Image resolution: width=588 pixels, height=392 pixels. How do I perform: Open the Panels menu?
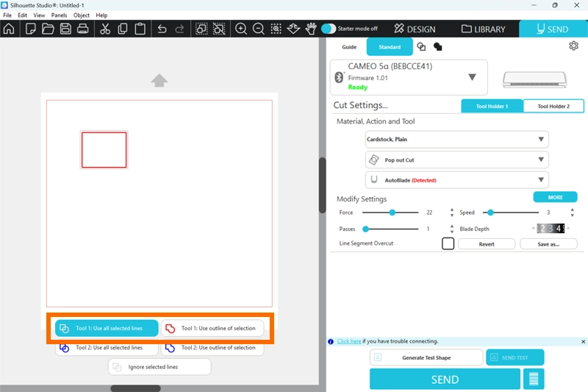point(59,15)
